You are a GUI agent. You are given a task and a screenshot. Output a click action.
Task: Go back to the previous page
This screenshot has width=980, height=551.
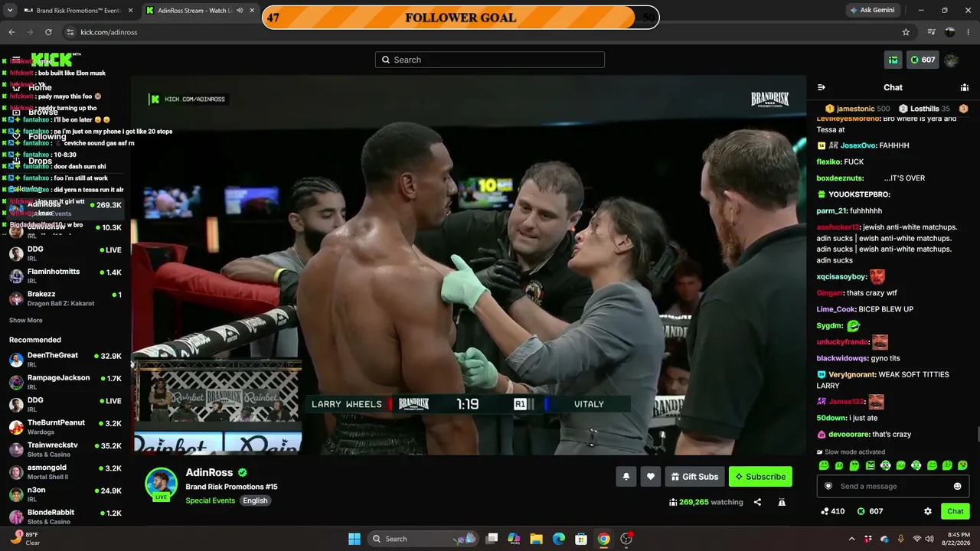click(11, 32)
